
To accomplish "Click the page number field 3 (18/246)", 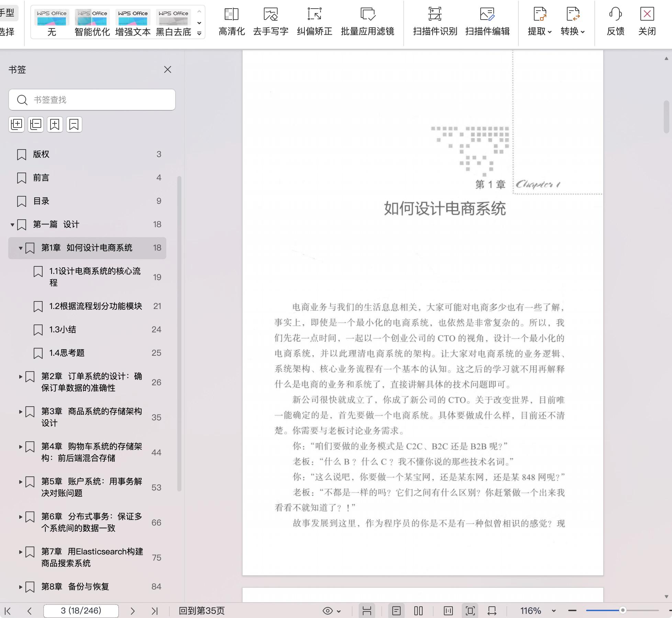I will point(81,611).
